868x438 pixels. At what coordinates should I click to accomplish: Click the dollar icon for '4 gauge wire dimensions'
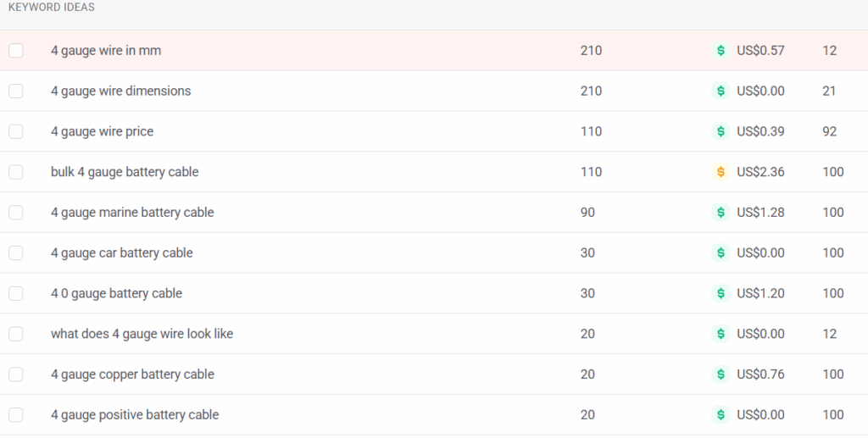[721, 91]
